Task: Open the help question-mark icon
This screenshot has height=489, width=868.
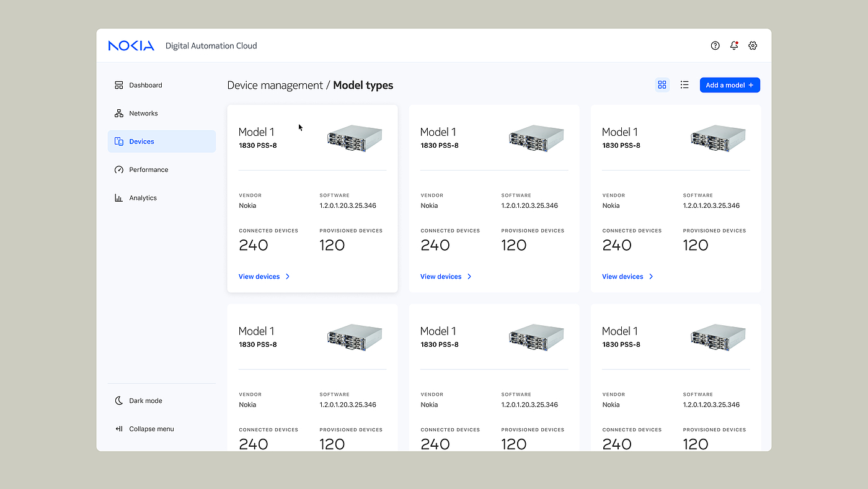Action: 715,45
